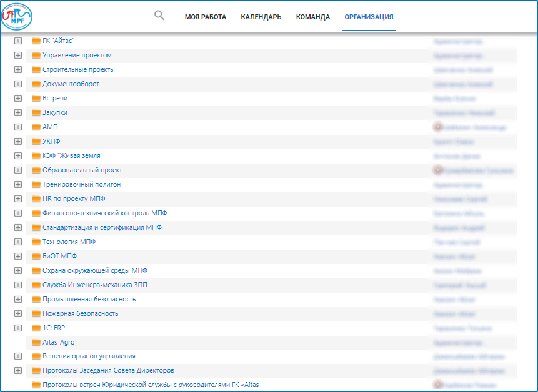Open the Строительные проекты link
Image resolution: width=538 pixels, height=392 pixels.
click(x=79, y=69)
